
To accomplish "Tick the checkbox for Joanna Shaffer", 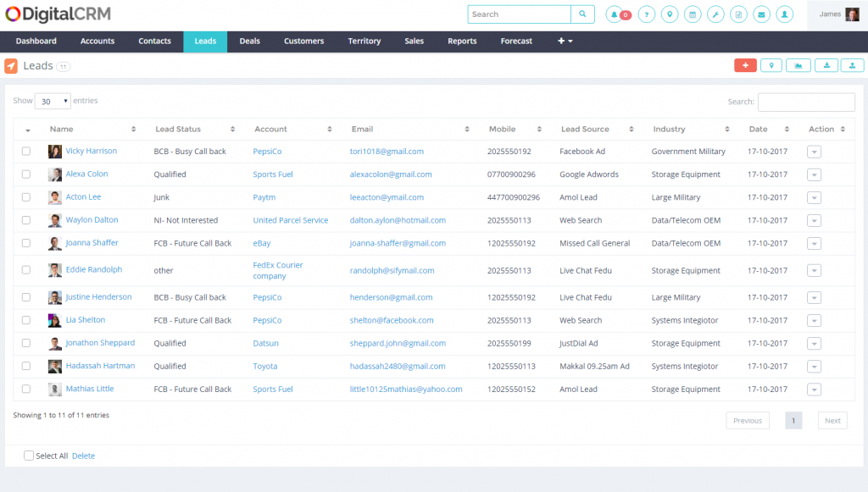I will click(26, 243).
